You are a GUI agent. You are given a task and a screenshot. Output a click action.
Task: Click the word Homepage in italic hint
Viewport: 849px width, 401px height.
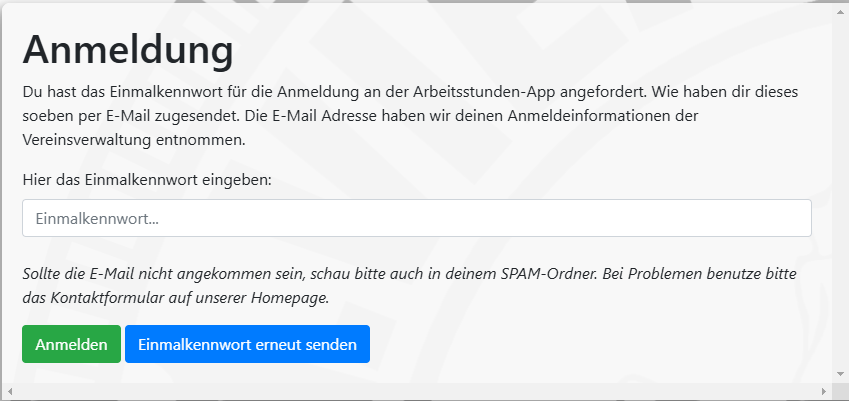click(x=290, y=298)
